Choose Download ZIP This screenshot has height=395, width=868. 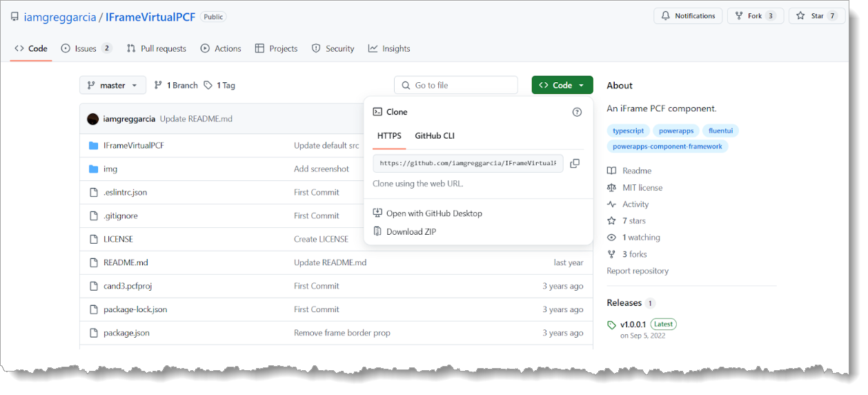[404, 231]
